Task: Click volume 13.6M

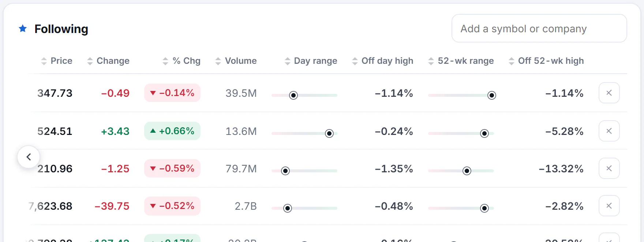Action: (241, 131)
